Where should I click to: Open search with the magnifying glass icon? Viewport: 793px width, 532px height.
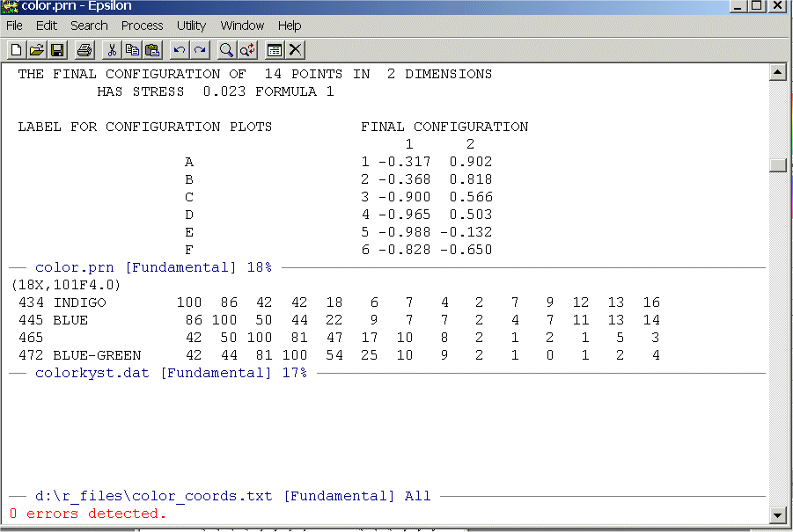(x=227, y=50)
